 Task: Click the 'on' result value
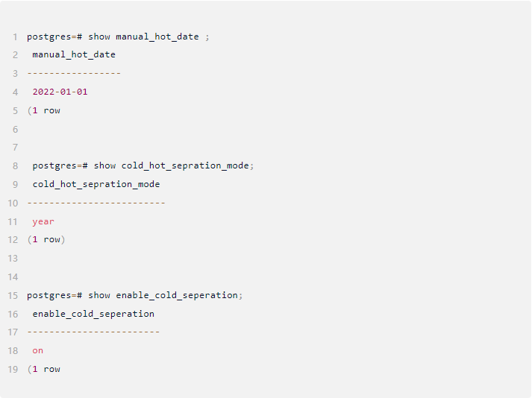point(38,350)
